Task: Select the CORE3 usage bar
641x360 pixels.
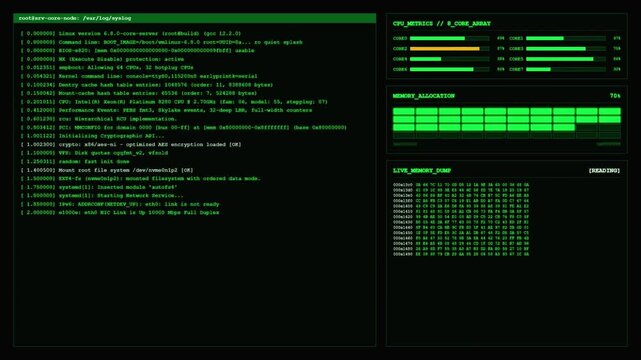Action: 565,49
